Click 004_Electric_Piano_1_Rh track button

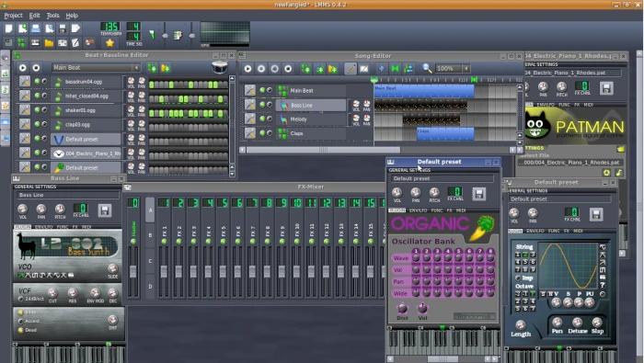[86, 153]
